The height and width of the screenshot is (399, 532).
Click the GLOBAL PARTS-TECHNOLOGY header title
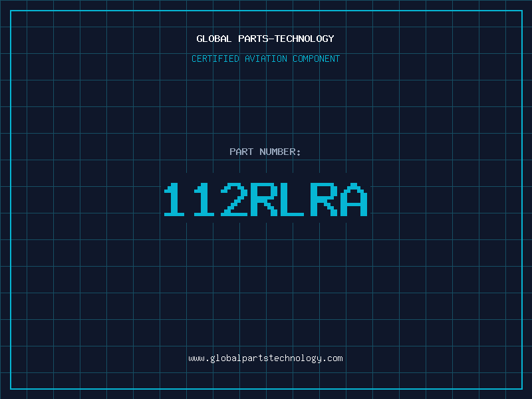(x=265, y=39)
